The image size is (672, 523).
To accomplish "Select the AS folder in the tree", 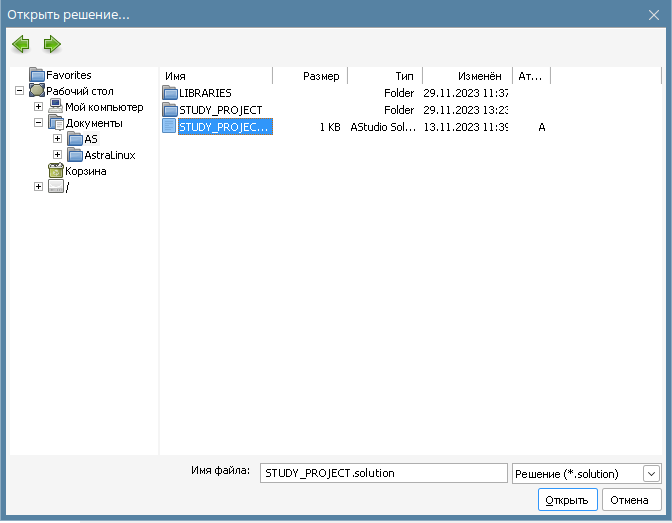I will (x=90, y=139).
